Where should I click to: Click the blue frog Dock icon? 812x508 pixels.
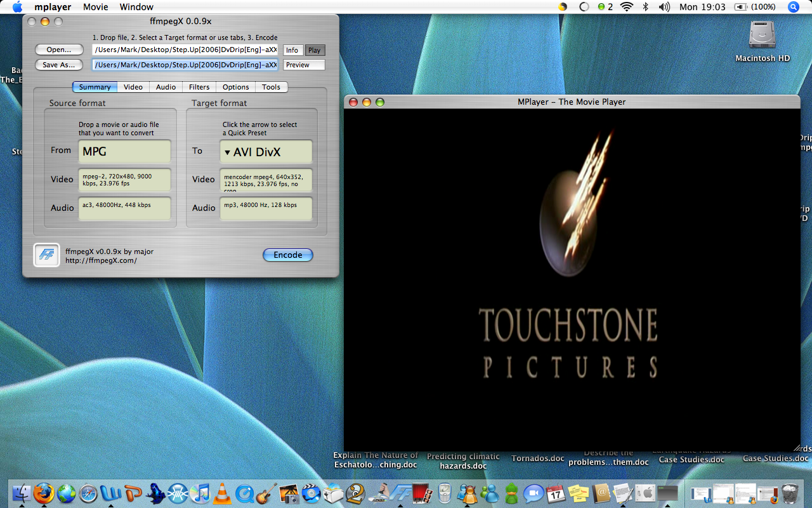point(155,493)
